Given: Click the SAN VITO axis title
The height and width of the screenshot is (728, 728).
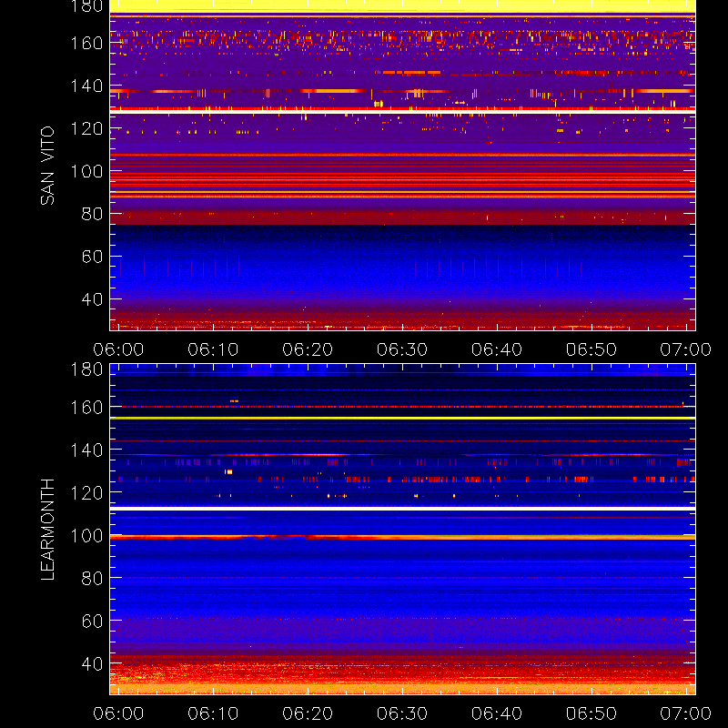Looking at the screenshot, I should 47,166.
